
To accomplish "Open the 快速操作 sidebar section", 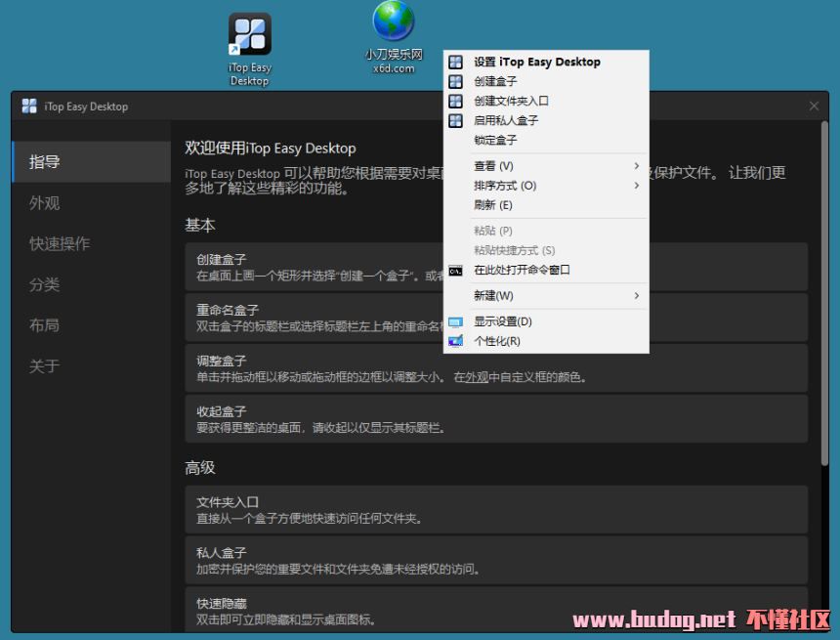I will [60, 244].
